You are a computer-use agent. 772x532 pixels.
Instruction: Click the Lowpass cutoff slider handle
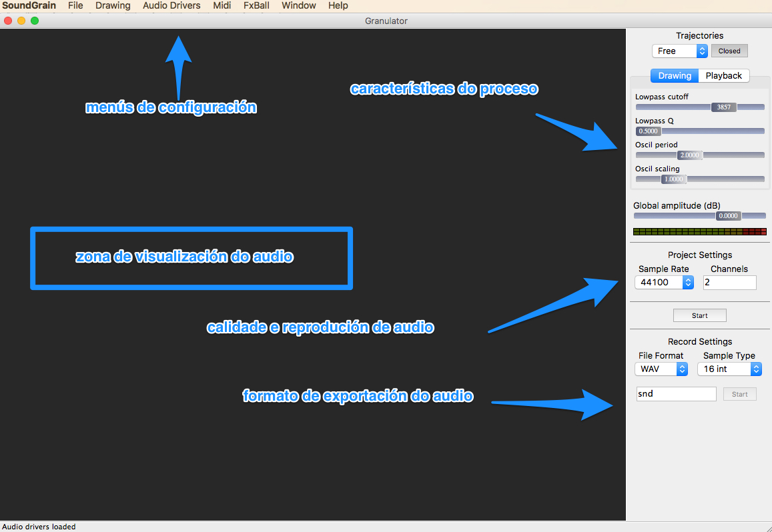(x=724, y=107)
